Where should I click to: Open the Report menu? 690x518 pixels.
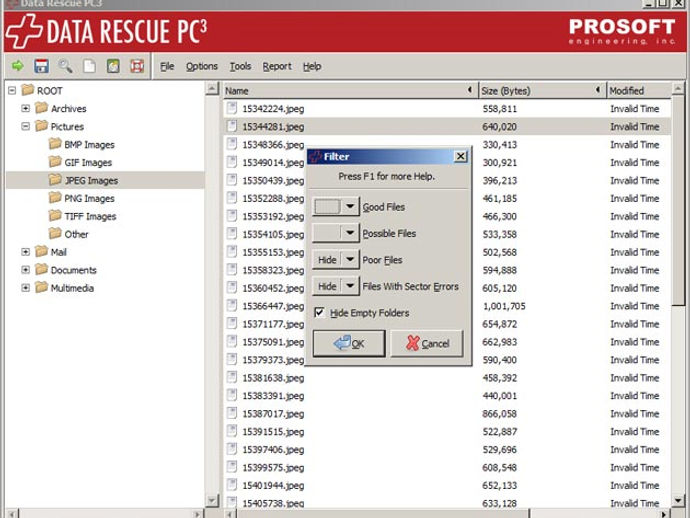point(277,66)
